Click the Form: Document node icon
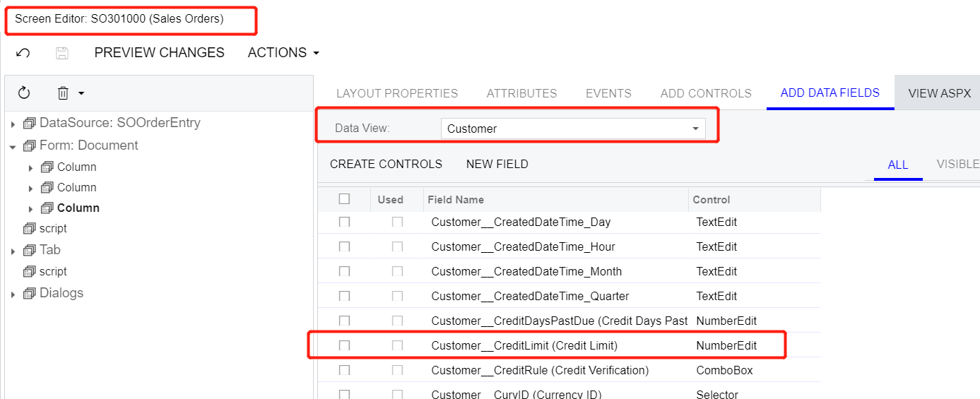This screenshot has width=980, height=399. tap(29, 146)
